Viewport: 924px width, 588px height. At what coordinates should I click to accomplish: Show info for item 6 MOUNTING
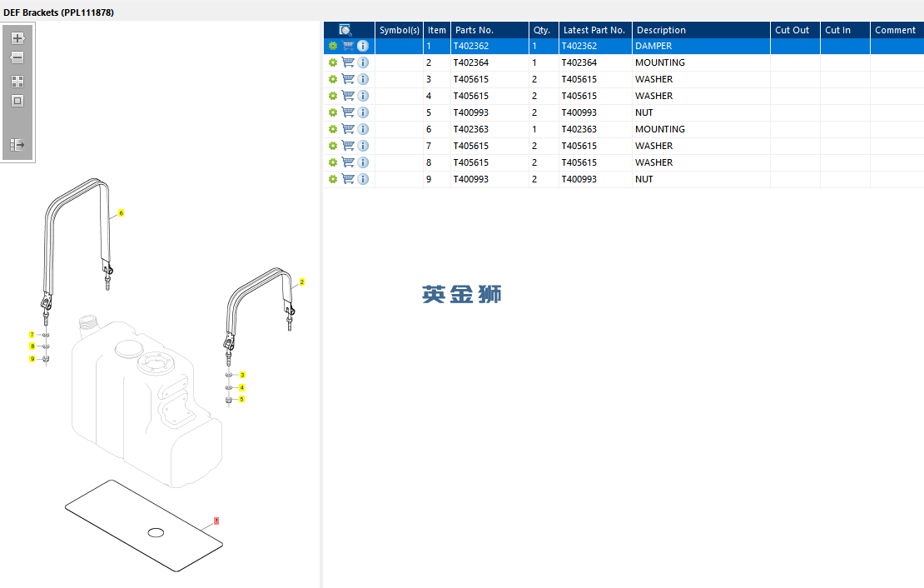point(363,129)
